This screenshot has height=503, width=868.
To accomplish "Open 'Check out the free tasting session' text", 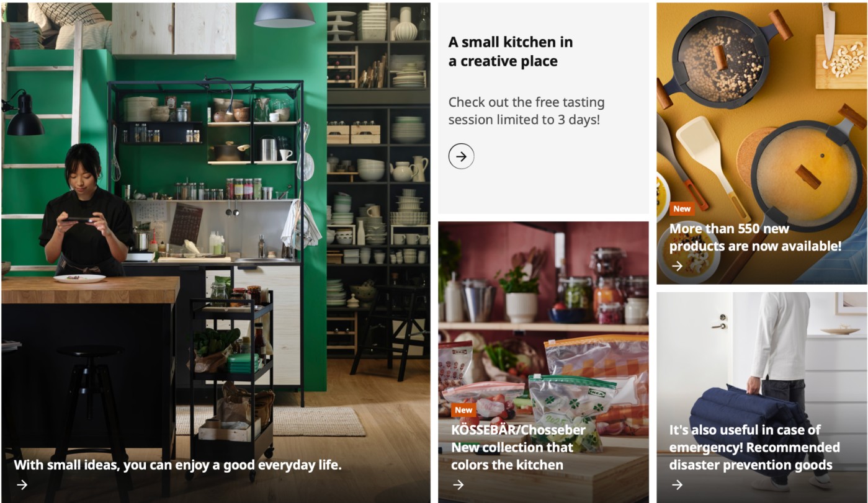I will (x=526, y=111).
